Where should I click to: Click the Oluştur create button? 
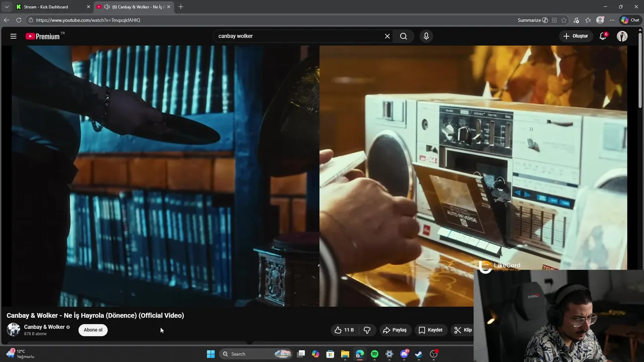(x=576, y=36)
